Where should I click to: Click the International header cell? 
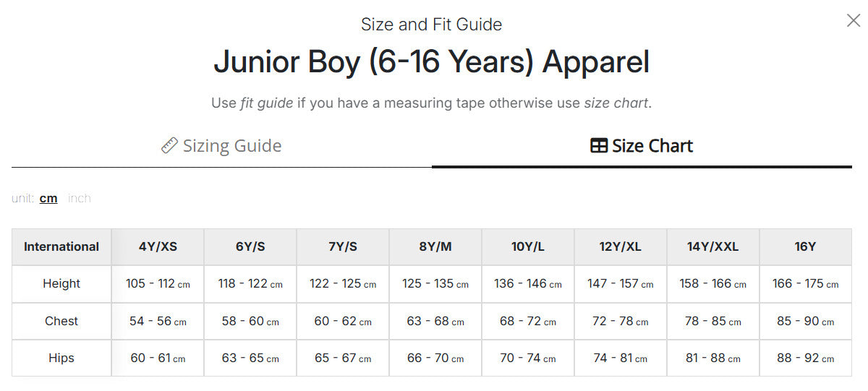[x=61, y=247]
